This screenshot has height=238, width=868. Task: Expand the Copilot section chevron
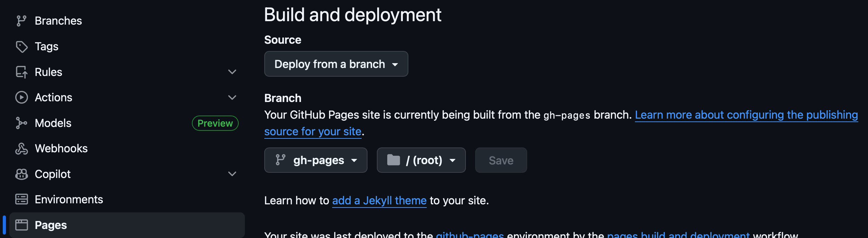[x=232, y=174]
